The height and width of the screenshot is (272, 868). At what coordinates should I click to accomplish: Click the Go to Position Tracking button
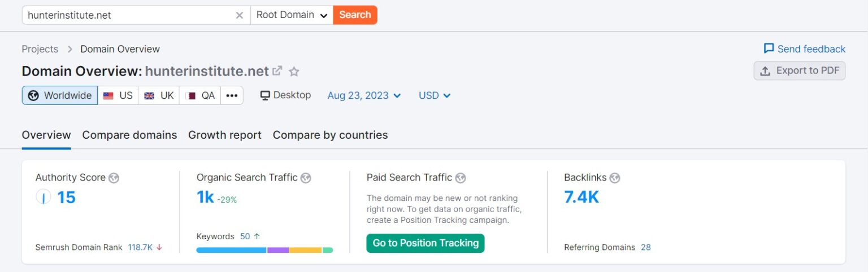(426, 243)
